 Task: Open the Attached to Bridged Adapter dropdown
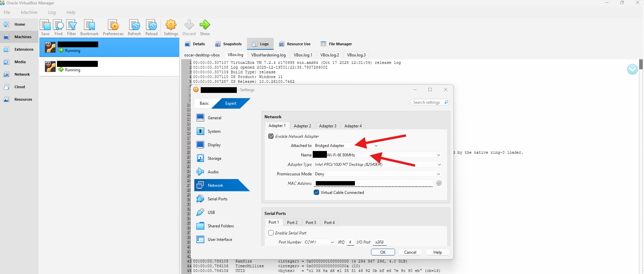tap(346, 146)
